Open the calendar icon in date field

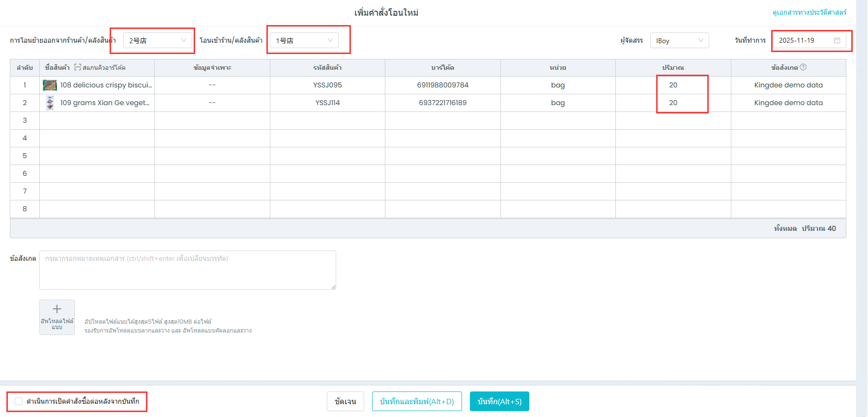[x=837, y=40]
